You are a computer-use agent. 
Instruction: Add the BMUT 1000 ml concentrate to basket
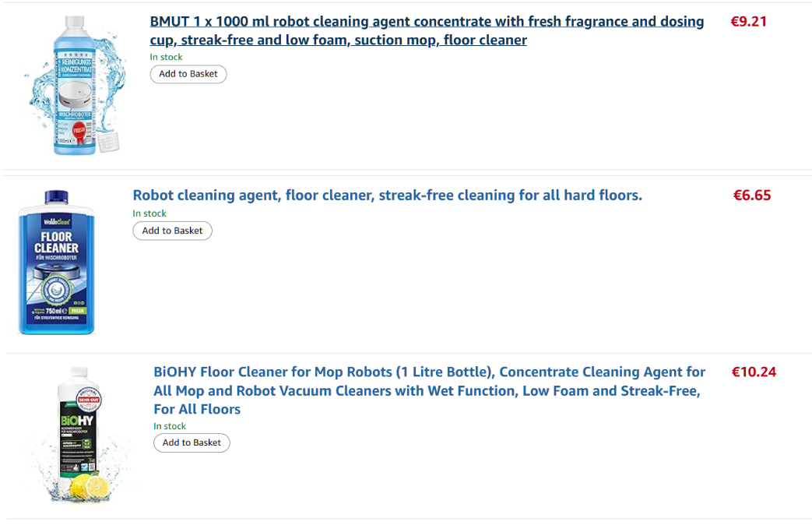click(188, 74)
